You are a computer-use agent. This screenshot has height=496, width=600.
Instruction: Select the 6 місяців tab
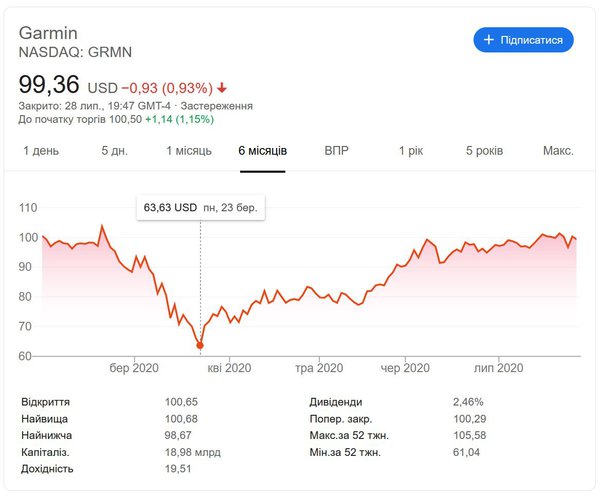click(x=262, y=151)
